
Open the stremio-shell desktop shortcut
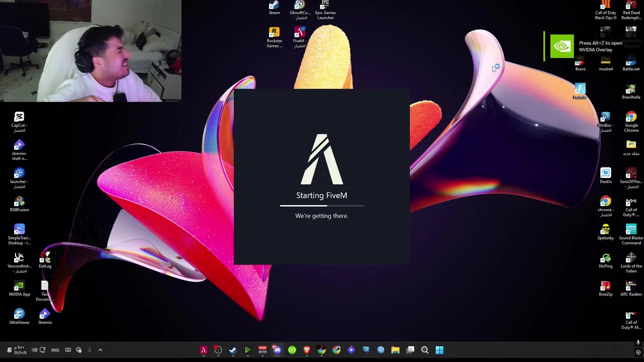click(x=19, y=150)
